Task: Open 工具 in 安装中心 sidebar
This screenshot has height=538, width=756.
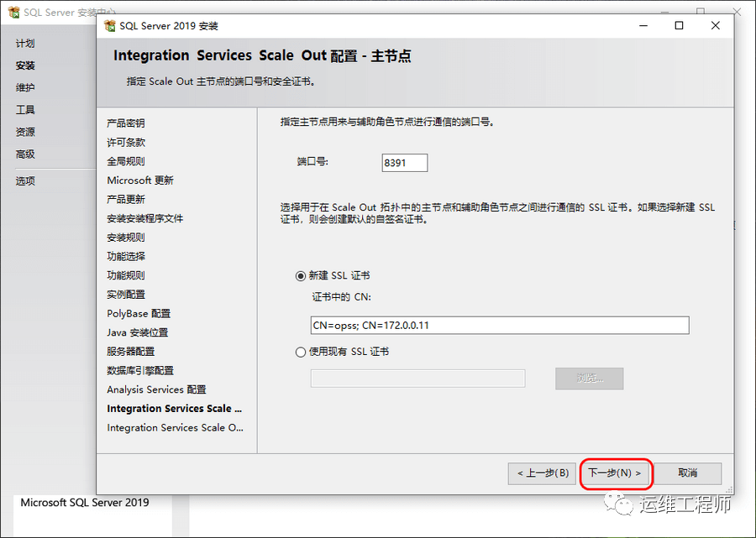Action: pyautogui.click(x=25, y=110)
